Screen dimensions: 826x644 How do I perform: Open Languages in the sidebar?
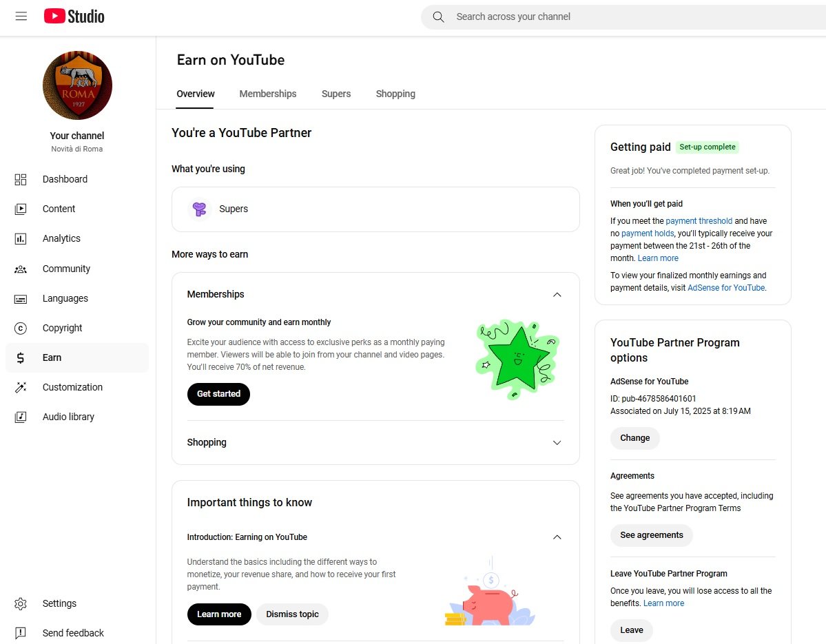click(x=77, y=298)
